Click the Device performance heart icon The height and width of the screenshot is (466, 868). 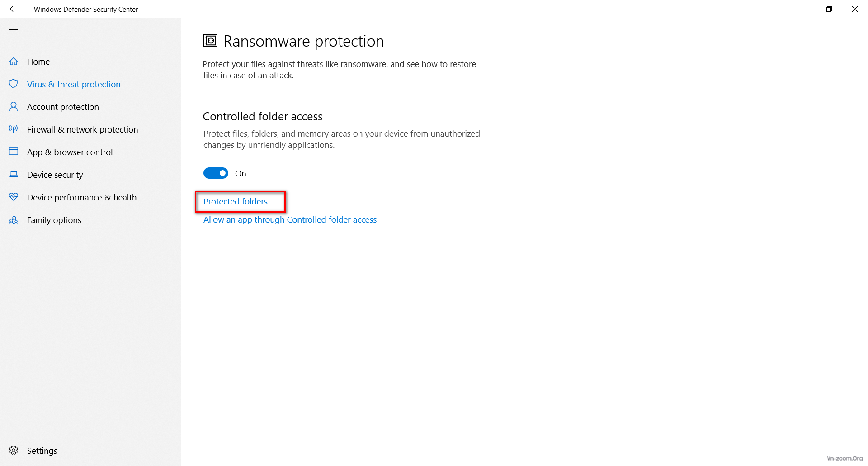click(14, 197)
